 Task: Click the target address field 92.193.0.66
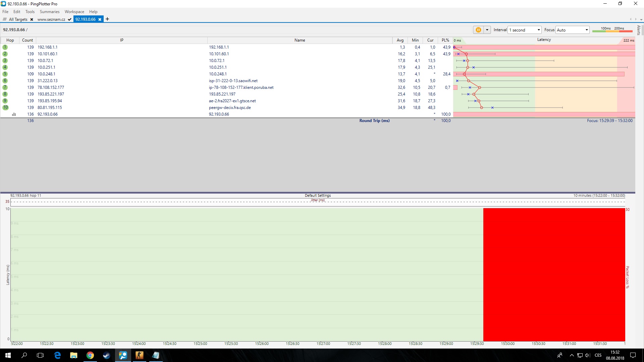point(14,30)
